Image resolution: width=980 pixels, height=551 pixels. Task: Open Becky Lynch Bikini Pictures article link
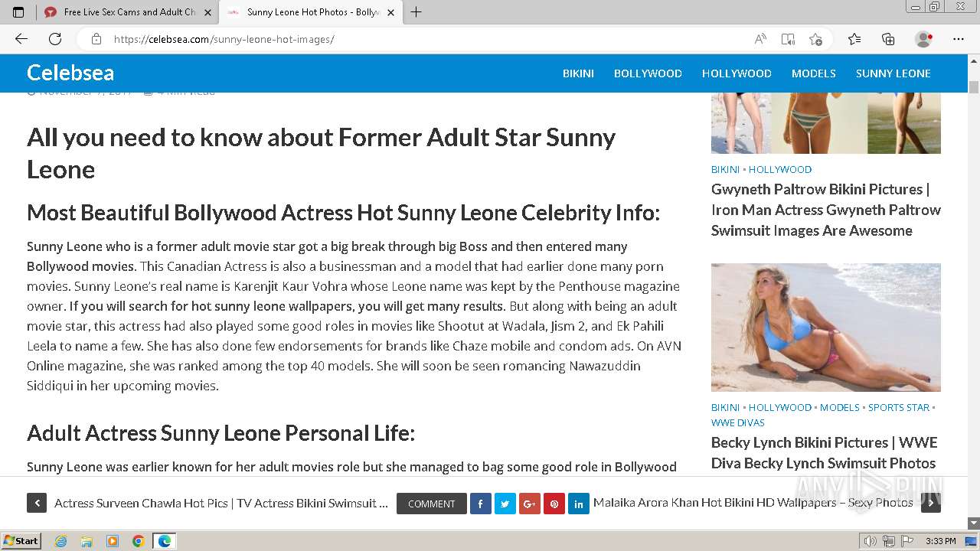(x=825, y=452)
